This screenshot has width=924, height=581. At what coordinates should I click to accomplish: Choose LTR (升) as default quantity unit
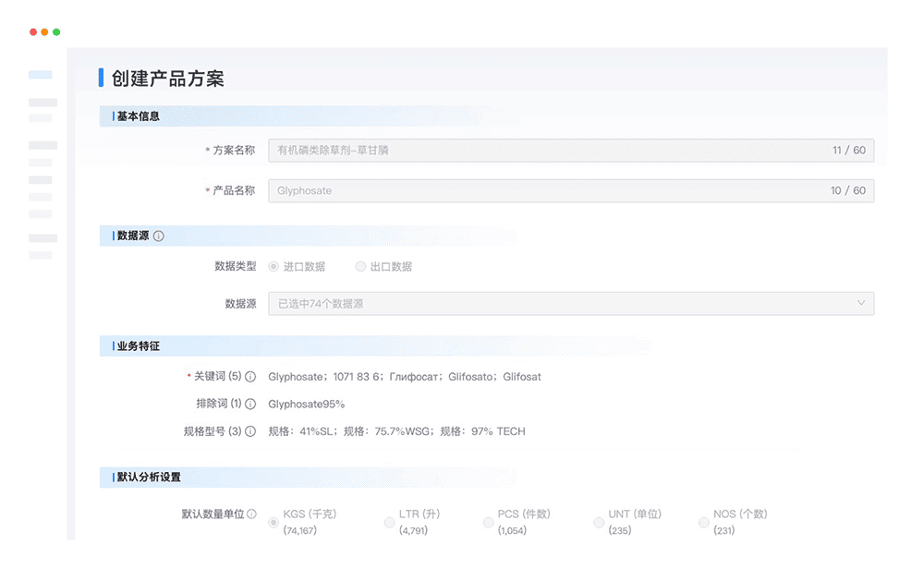pos(389,523)
